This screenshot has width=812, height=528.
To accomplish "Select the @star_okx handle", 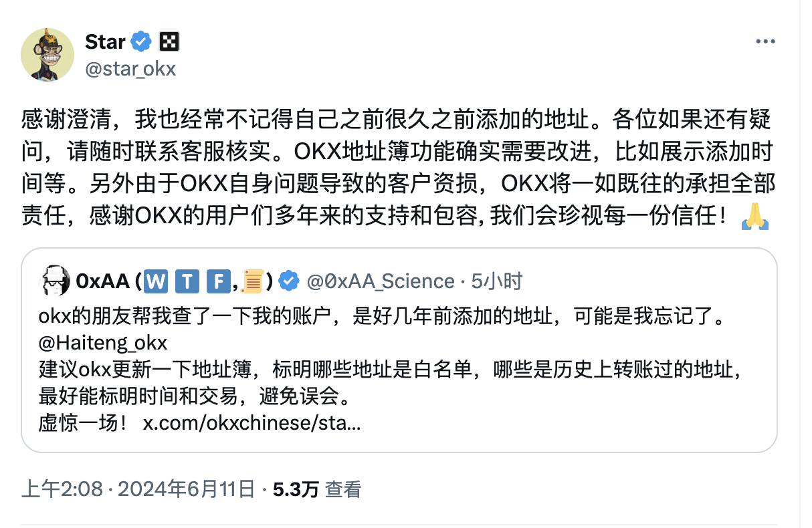I will (x=130, y=68).
